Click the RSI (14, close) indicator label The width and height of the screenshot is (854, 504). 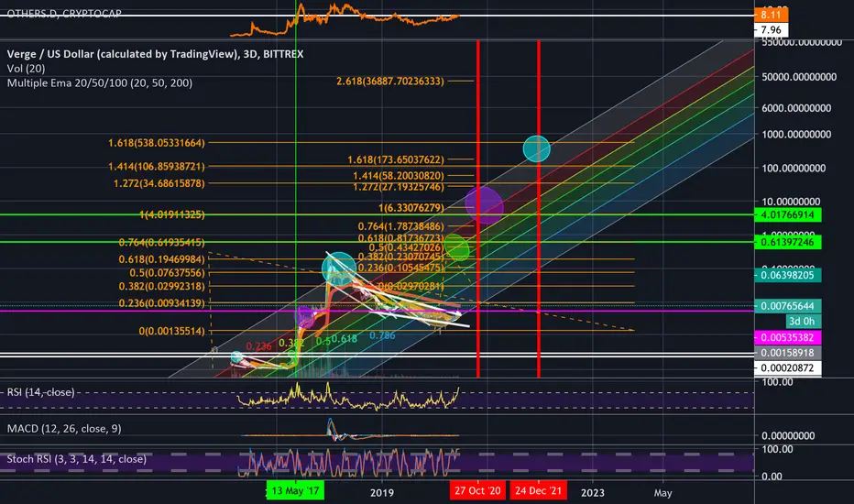click(40, 392)
